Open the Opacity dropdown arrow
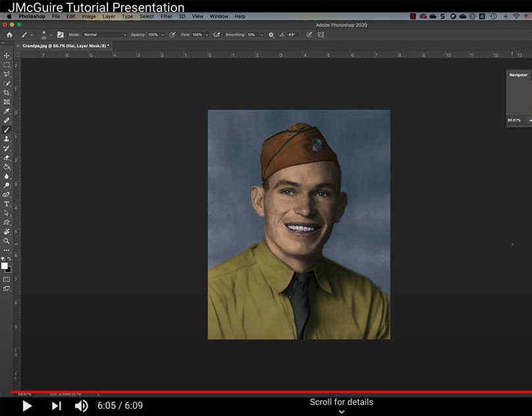The image size is (532, 416). pyautogui.click(x=163, y=35)
